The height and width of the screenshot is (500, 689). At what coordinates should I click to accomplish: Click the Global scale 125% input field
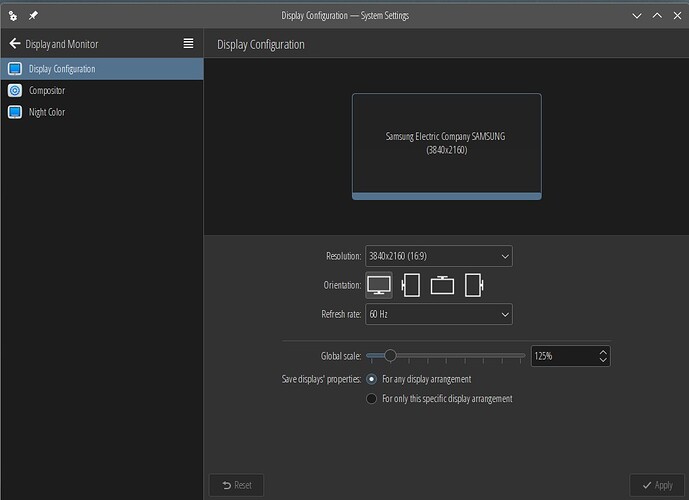pyautogui.click(x=564, y=356)
